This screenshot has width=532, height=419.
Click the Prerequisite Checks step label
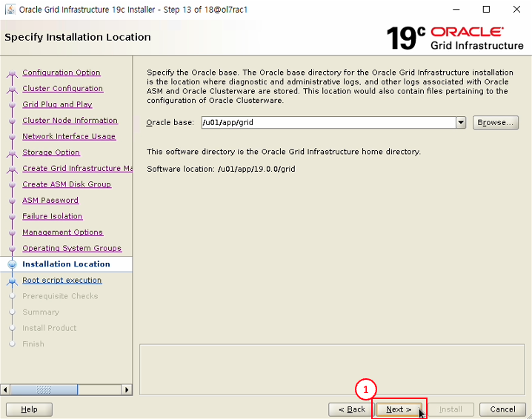[60, 296]
